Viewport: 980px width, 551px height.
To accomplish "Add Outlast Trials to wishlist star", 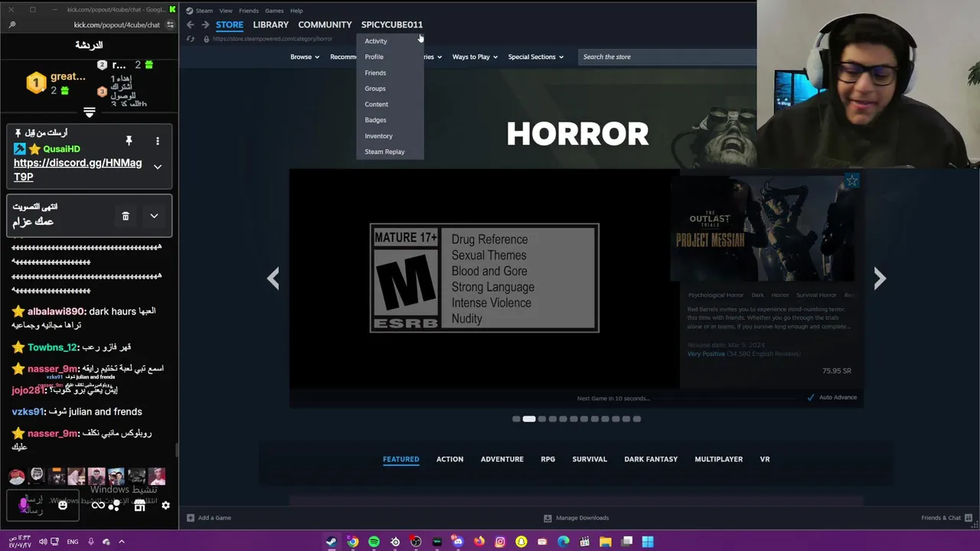I will (852, 181).
